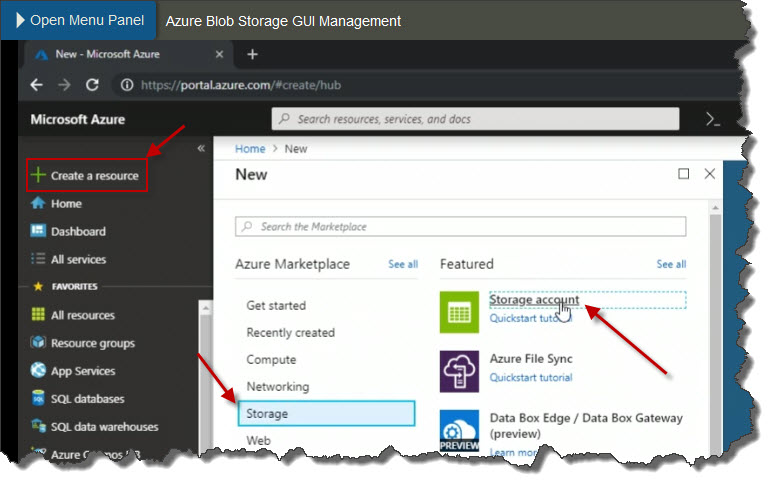
Task: Open Quickstart tutorial under Storage account
Action: (x=531, y=319)
